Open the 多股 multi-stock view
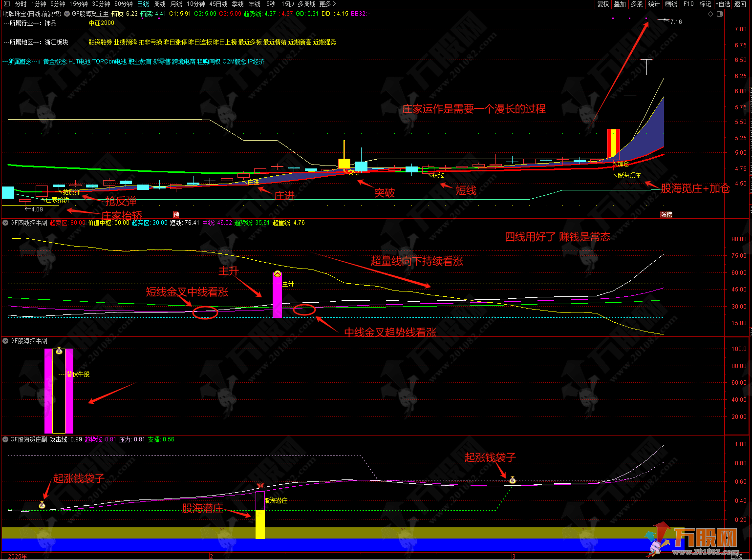Viewport: 752px width, 560px height. coord(637,4)
